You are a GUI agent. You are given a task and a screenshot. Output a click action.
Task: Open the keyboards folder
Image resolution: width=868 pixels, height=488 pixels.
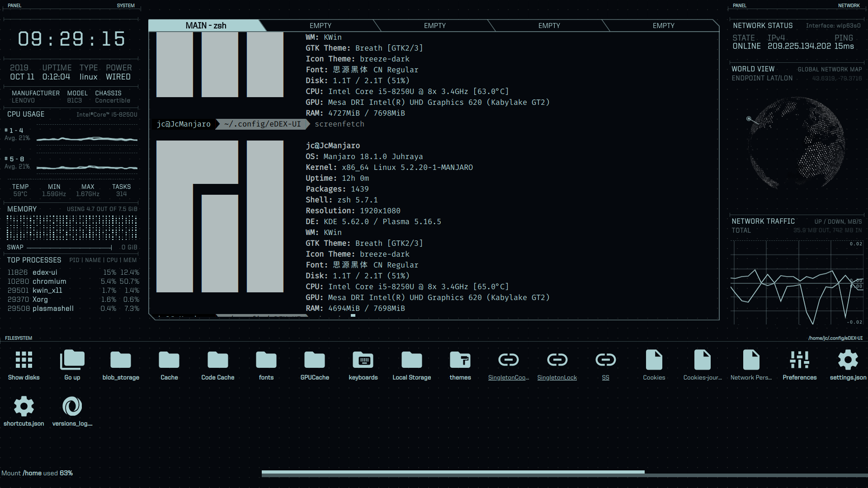click(363, 360)
